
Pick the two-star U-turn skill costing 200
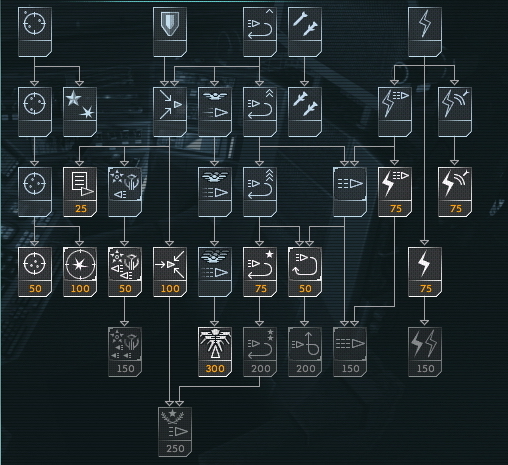click(260, 352)
